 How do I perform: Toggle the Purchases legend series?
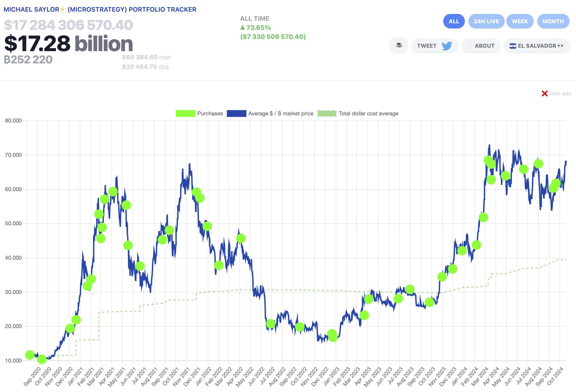(x=210, y=113)
